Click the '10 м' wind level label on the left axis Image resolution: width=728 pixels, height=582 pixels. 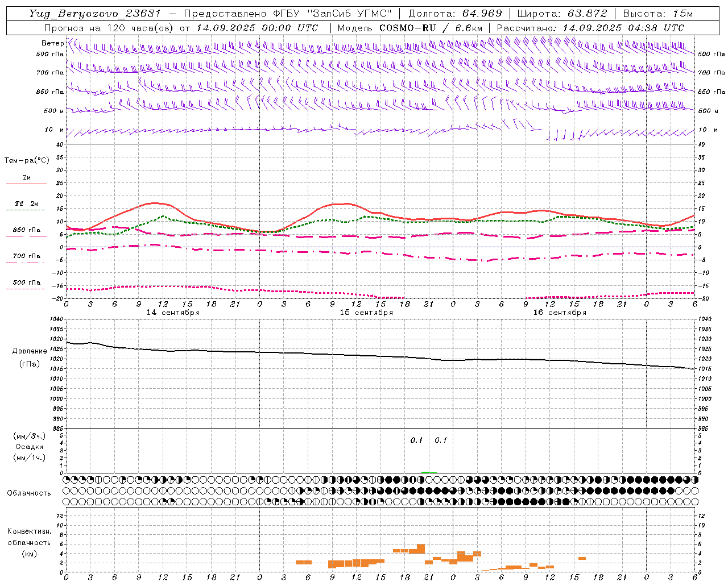55,130
